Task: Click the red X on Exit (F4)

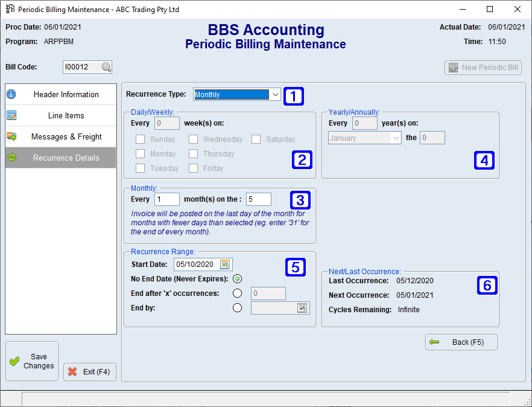Action: pyautogui.click(x=74, y=371)
